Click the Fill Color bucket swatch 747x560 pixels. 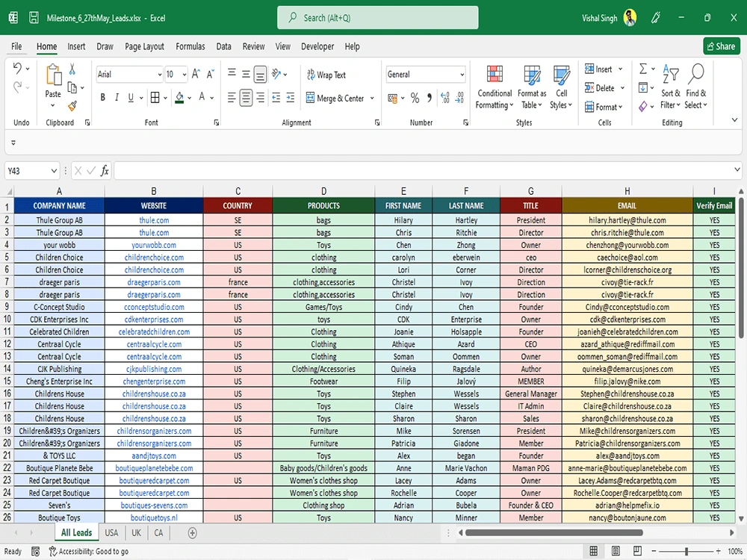pyautogui.click(x=179, y=98)
